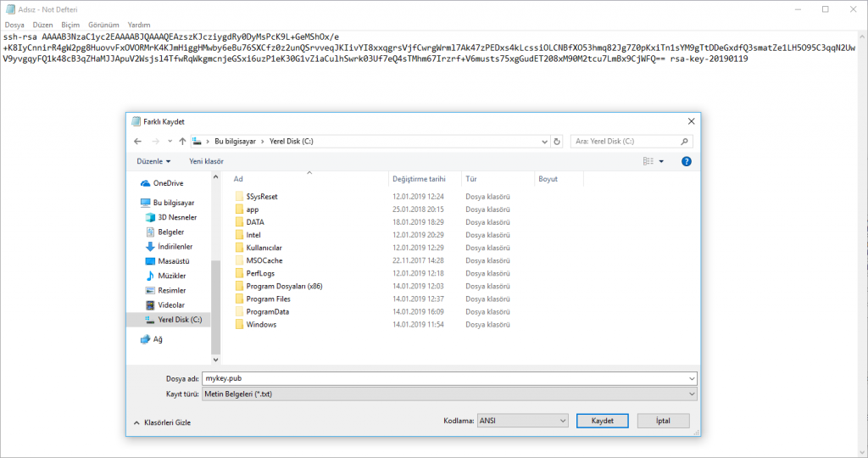This screenshot has width=868, height=458.
Task: Click the Windows folder icon
Action: [x=239, y=325]
